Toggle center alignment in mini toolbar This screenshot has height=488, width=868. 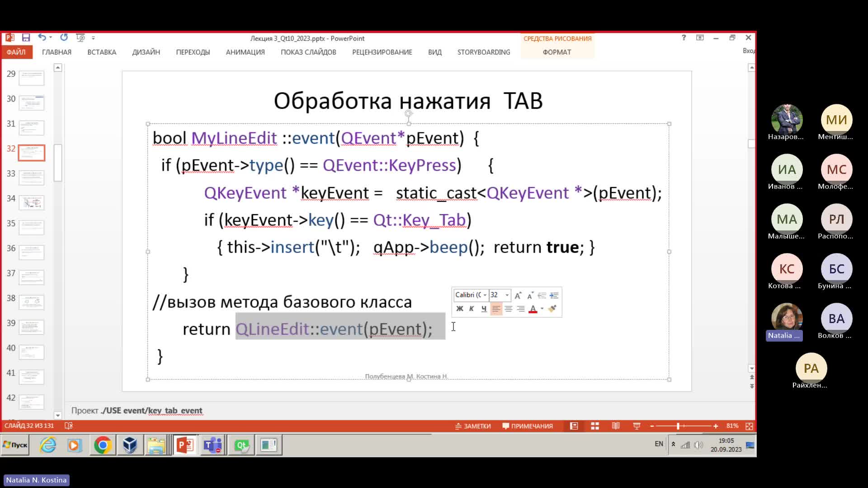pos(509,309)
